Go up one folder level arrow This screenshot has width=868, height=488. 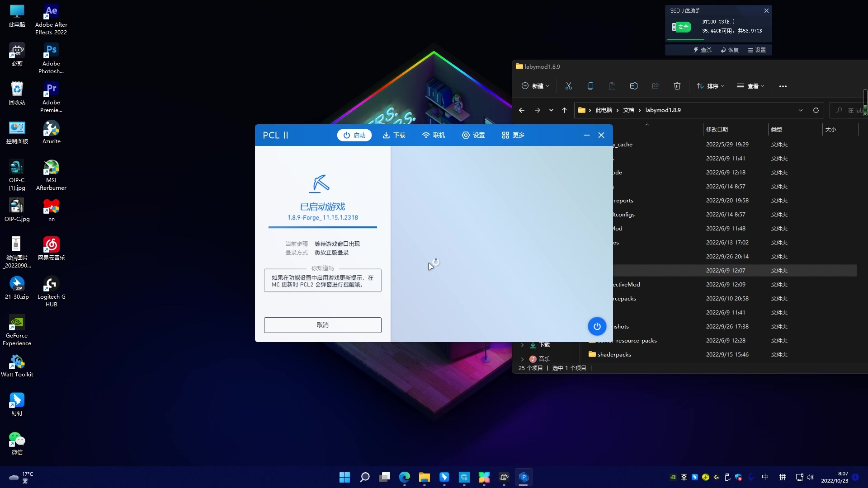(564, 110)
